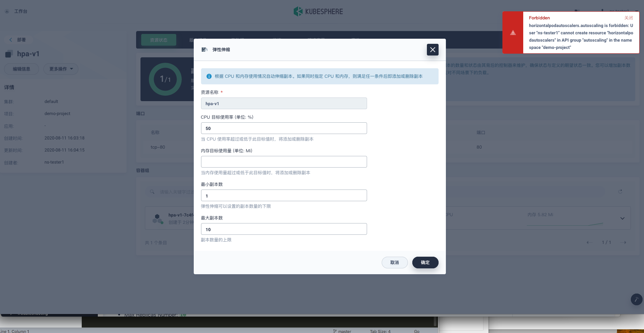Image resolution: width=644 pixels, height=333 pixels.
Task: Click the port number 80 cell
Action: 479,147
